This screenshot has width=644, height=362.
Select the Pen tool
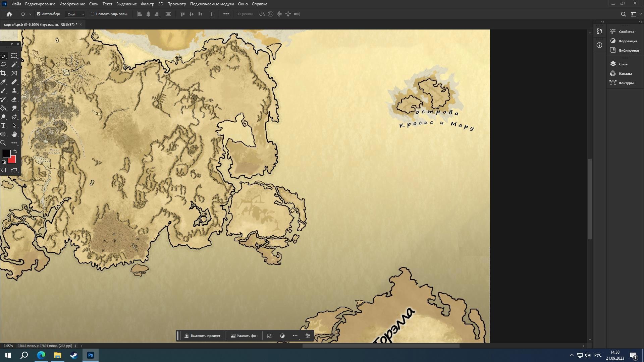[14, 117]
